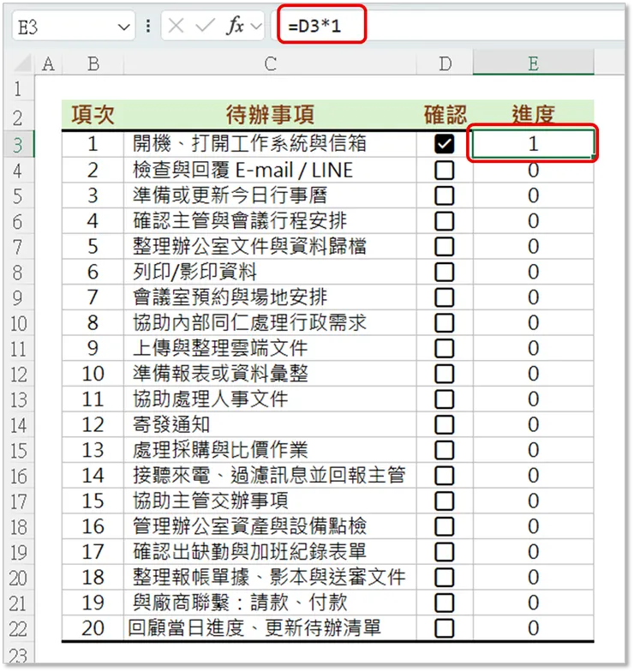Click the cell 與廠商聯繫:請款、付款
634x672 pixels.
click(270, 603)
